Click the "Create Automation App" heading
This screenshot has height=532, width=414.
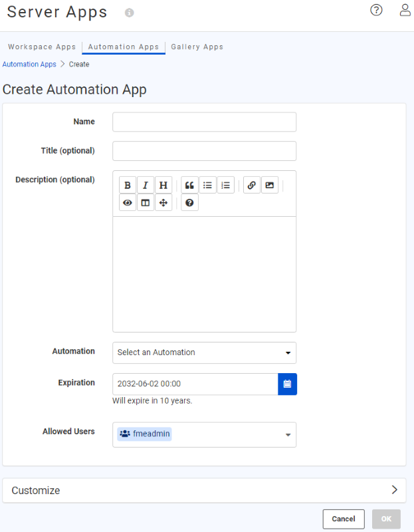click(x=74, y=90)
